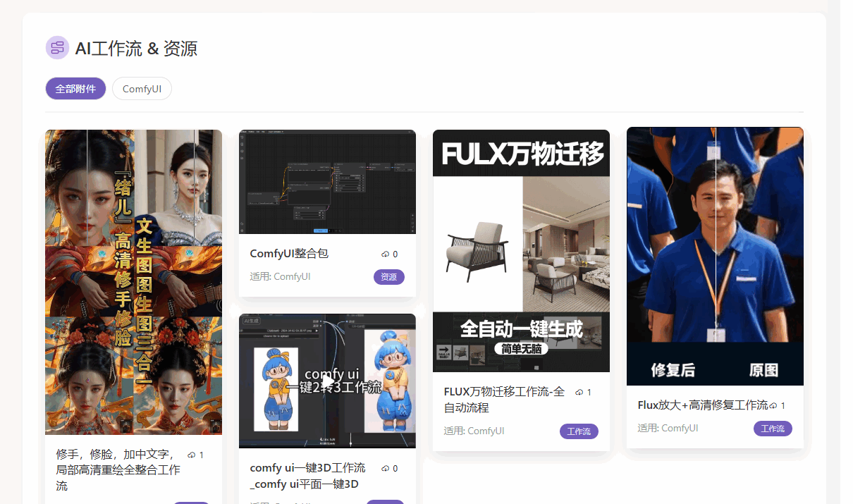Open the Flux放大+高清修复工作流 title
853x504 pixels.
[x=700, y=405]
